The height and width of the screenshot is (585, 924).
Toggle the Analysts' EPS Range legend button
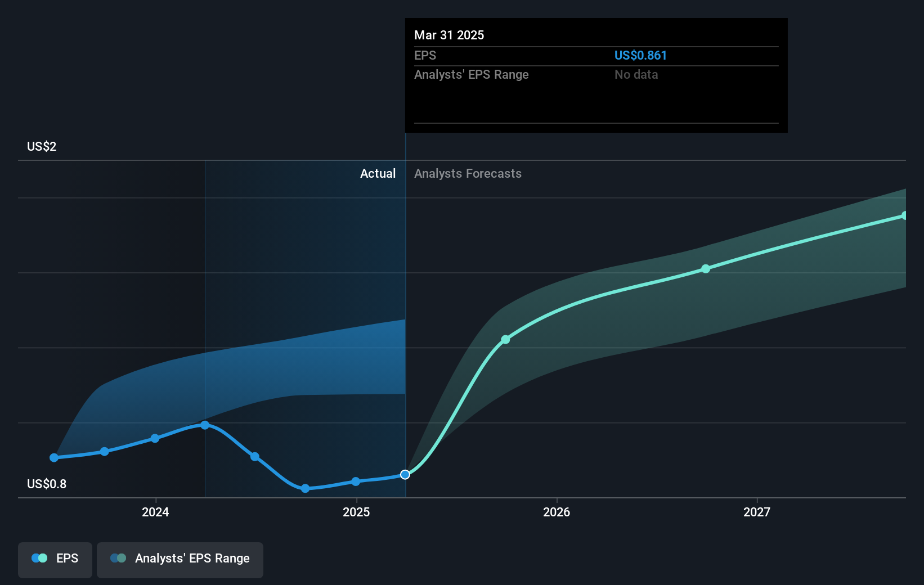(x=180, y=560)
